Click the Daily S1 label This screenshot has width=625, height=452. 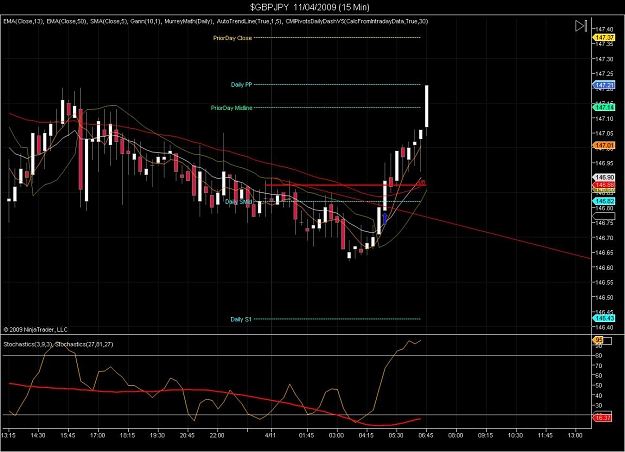(x=241, y=319)
